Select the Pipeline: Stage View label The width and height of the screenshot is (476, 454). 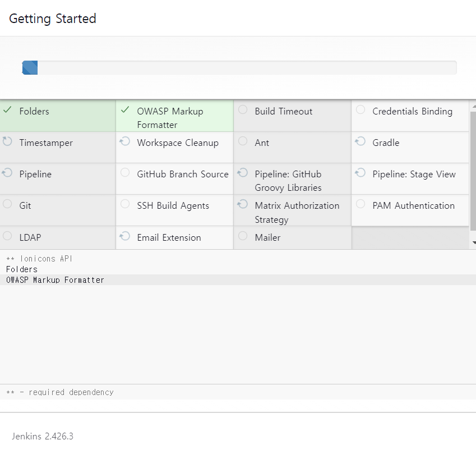[x=414, y=175]
